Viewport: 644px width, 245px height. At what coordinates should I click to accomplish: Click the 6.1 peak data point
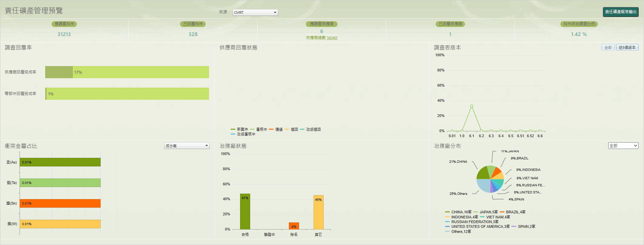(472, 106)
